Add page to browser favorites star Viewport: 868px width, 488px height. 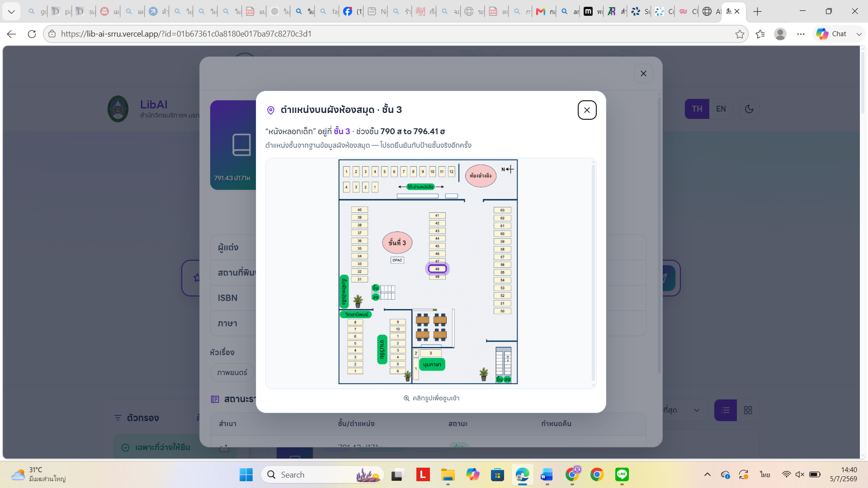740,34
